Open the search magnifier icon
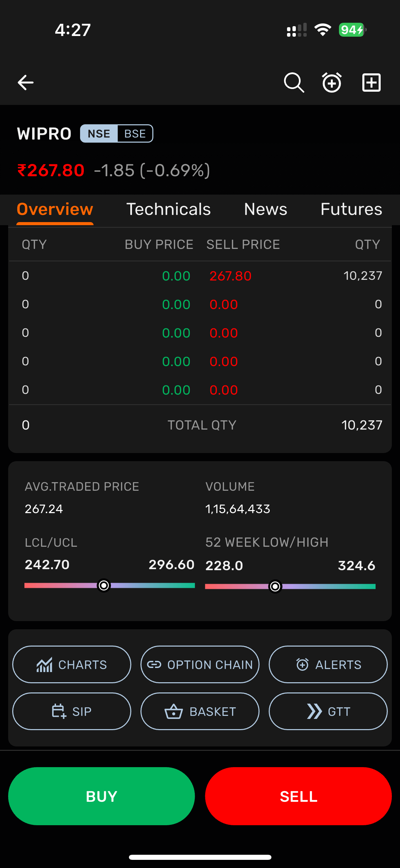 click(294, 83)
